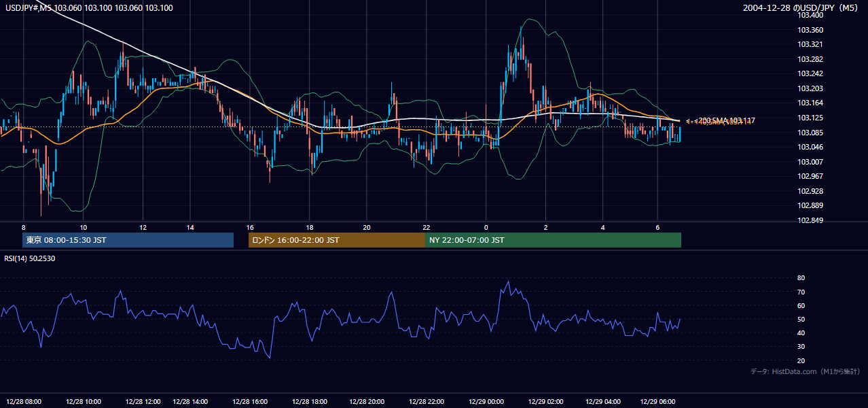Click RSI scale value 60
The image size is (868, 408).
801,305
